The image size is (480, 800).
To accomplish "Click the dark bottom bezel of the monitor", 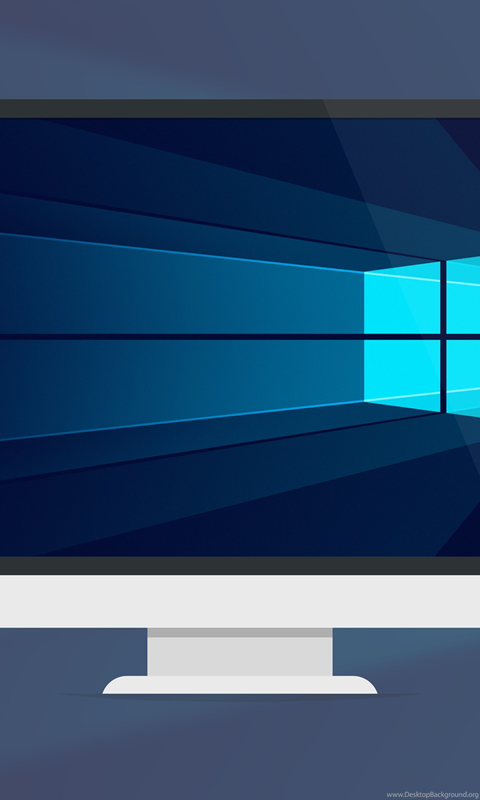I will (x=240, y=565).
